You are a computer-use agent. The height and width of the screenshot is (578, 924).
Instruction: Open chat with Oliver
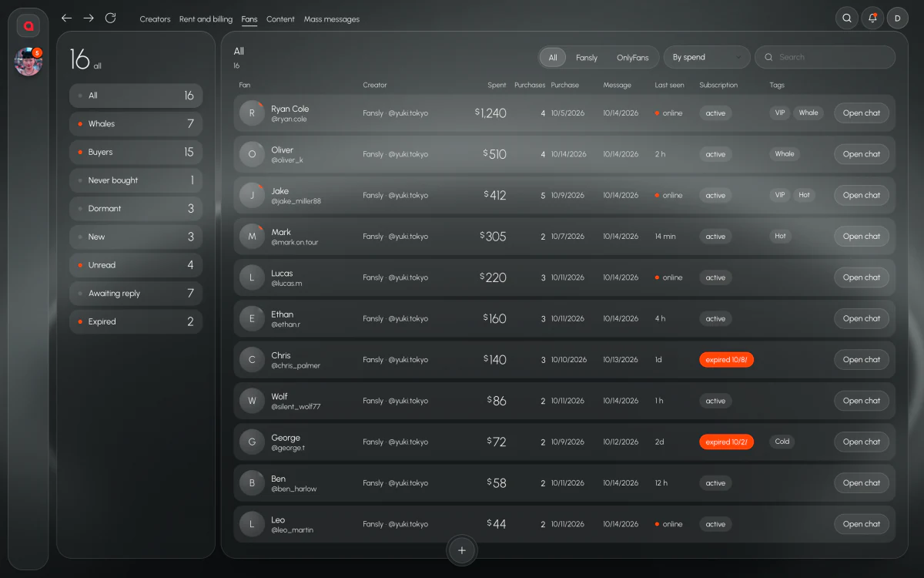pos(862,154)
